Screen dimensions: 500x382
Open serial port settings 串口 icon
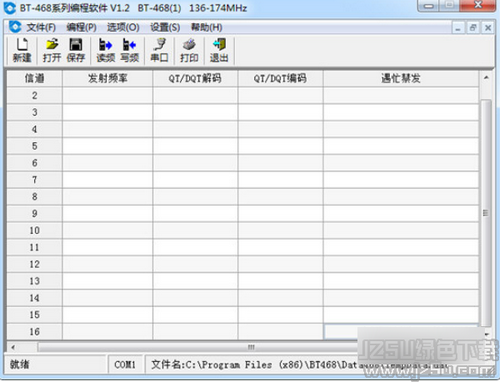pyautogui.click(x=159, y=50)
